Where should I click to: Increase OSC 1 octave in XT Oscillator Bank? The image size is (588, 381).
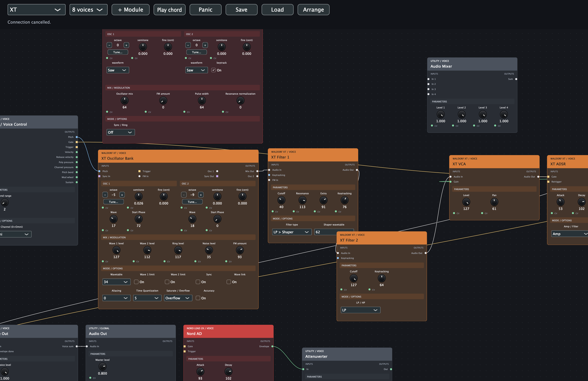pos(122,195)
